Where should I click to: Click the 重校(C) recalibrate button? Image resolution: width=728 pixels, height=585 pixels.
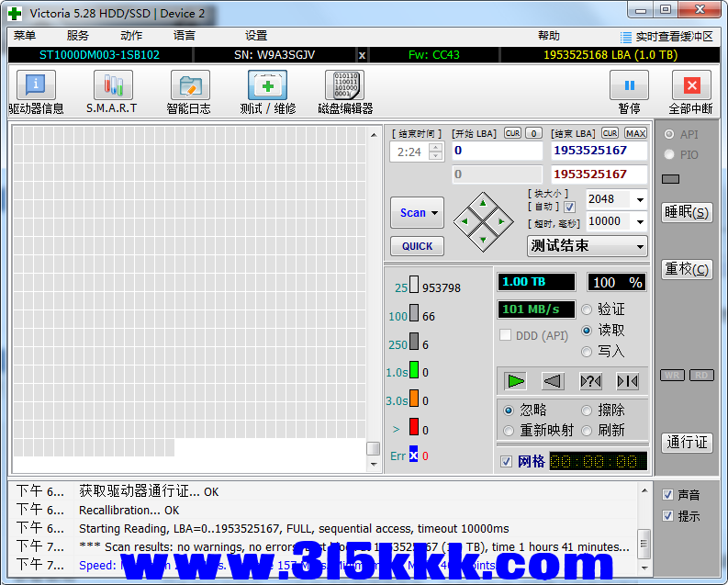[687, 269]
